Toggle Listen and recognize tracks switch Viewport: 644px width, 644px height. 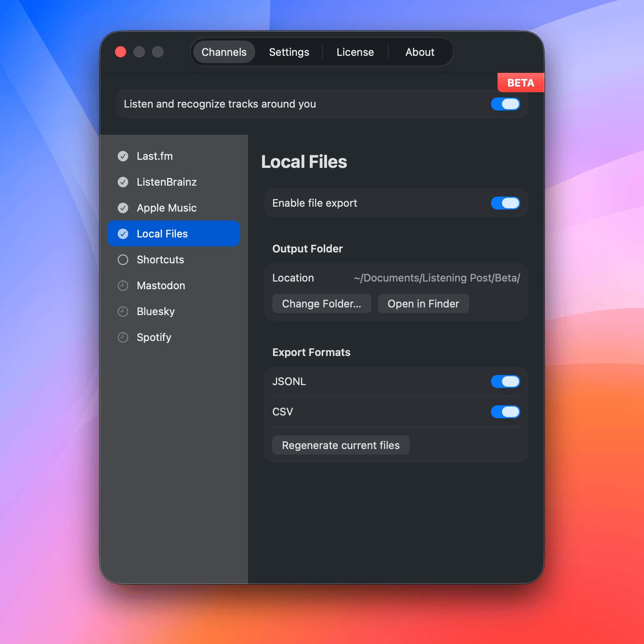coord(505,104)
